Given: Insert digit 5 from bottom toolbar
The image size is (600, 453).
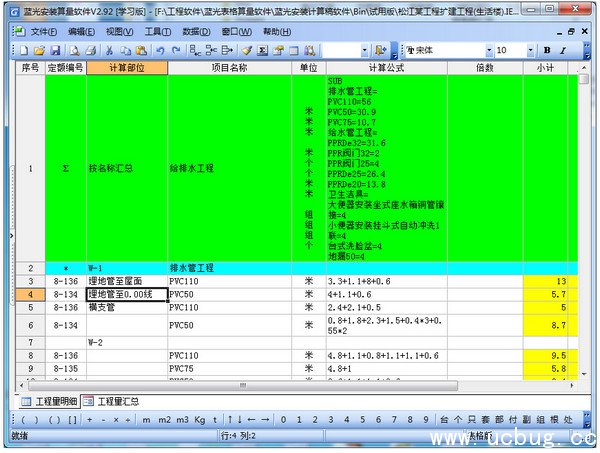Looking at the screenshot, I should [x=362, y=420].
